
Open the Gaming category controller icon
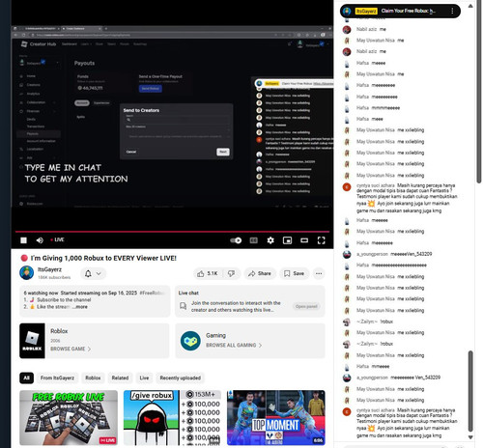(190, 341)
